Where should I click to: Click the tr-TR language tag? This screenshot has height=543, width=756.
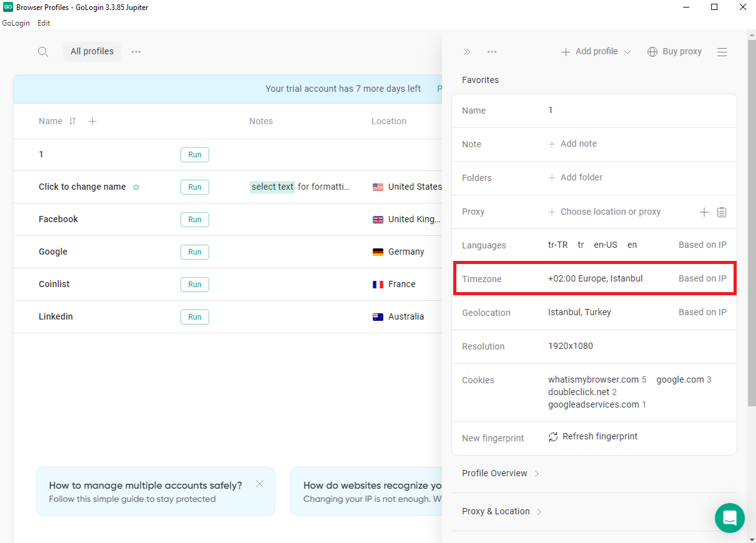tap(558, 245)
